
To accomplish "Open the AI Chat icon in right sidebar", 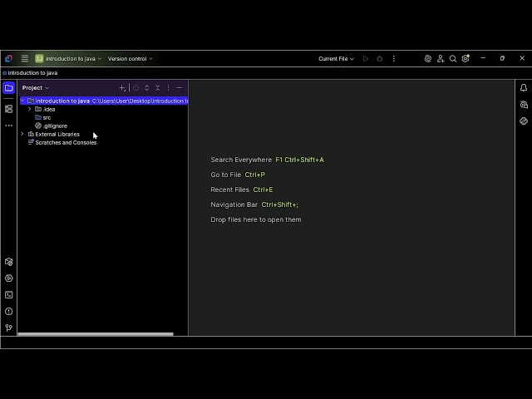I will [524, 105].
